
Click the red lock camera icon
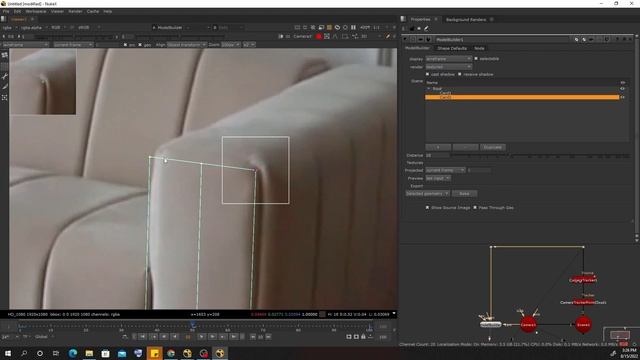click(318, 36)
